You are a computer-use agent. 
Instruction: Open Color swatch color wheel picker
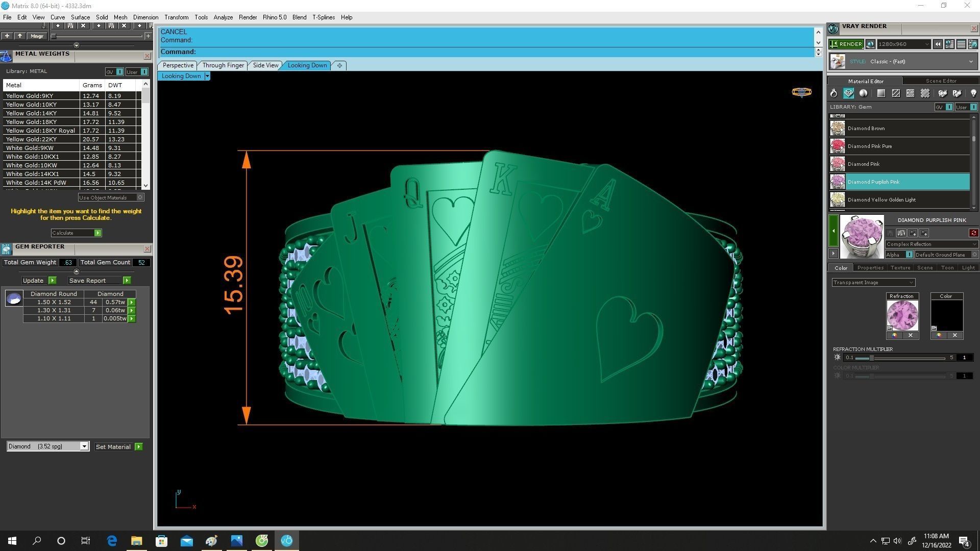939,336
